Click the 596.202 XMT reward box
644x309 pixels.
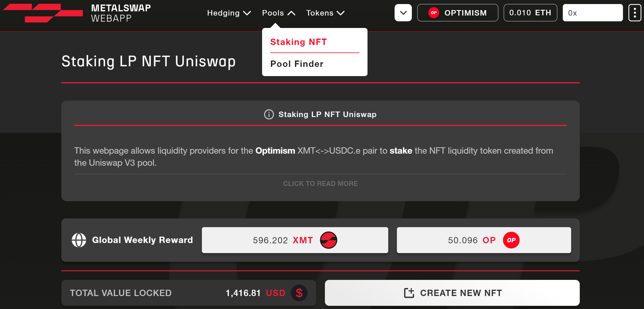[295, 240]
